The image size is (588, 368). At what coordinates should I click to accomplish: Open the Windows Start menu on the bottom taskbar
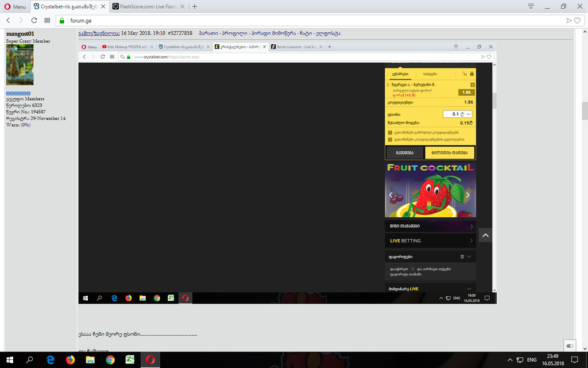(x=10, y=360)
